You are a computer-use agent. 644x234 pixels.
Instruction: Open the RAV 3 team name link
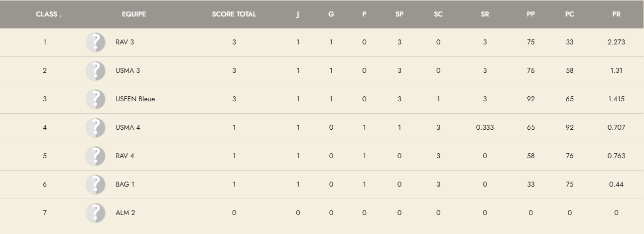tap(125, 42)
